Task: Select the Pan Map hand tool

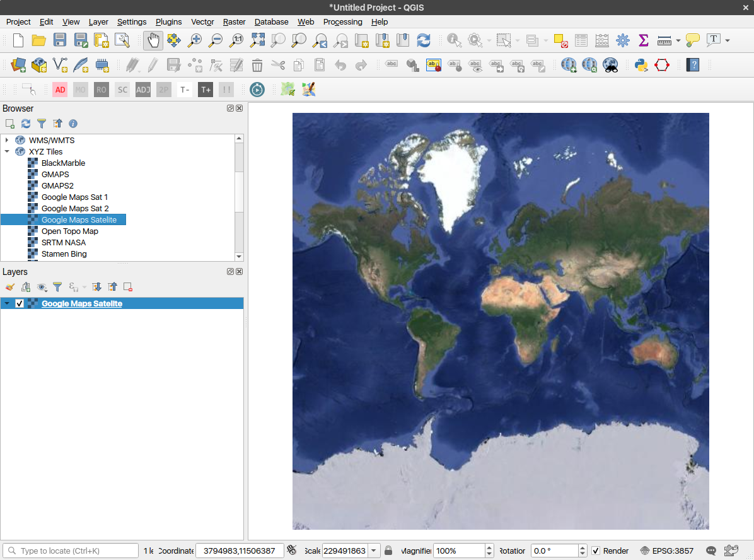Action: tap(153, 40)
